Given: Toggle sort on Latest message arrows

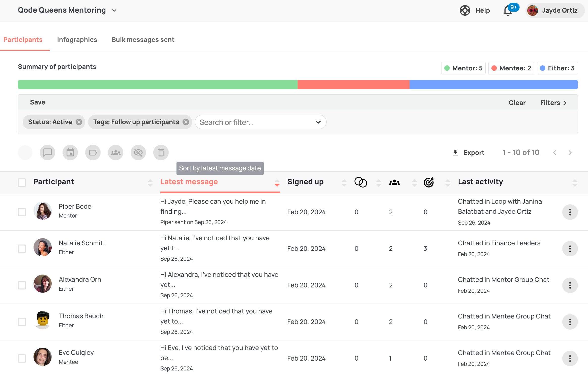Looking at the screenshot, I should (277, 183).
